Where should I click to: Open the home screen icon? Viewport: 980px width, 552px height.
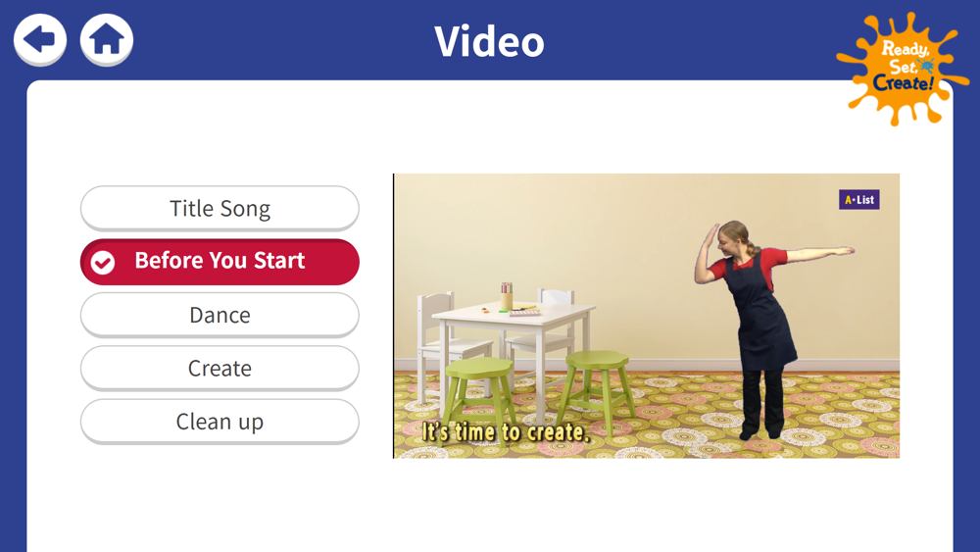[106, 39]
